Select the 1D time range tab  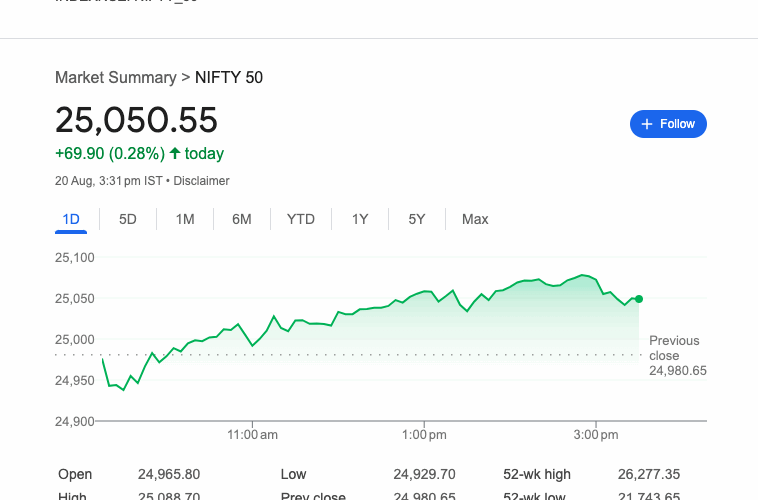[x=71, y=219]
